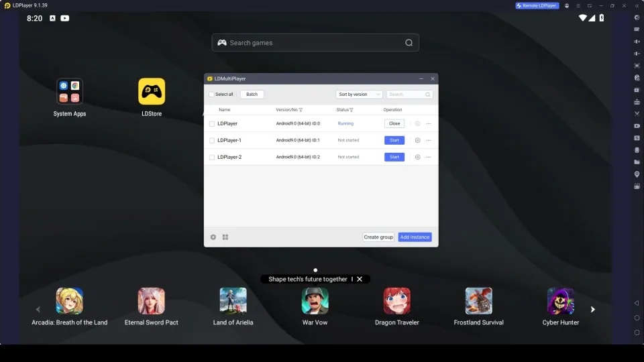Click Android recent apps square button
This screenshot has height=362, width=644.
637,333
